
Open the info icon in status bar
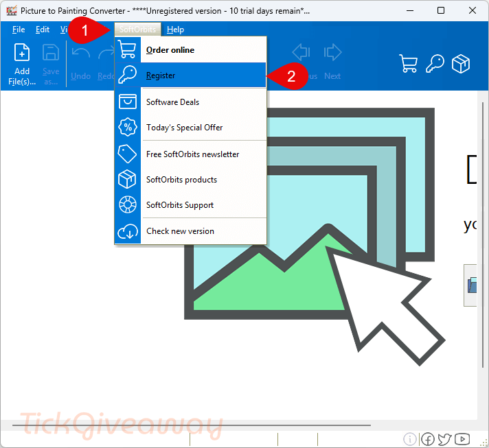[410, 439]
